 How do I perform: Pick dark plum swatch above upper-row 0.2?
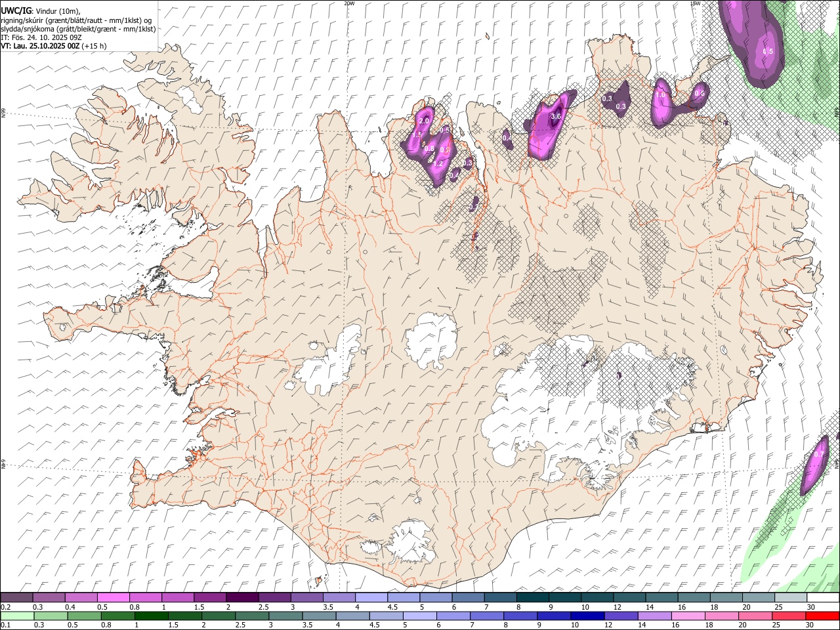click(x=17, y=598)
